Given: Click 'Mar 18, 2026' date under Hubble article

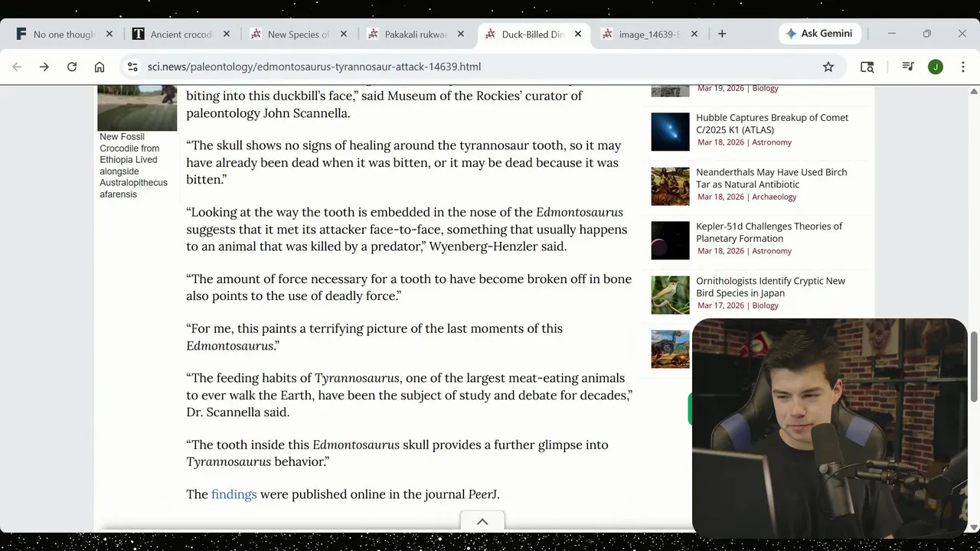Looking at the screenshot, I should [x=720, y=142].
